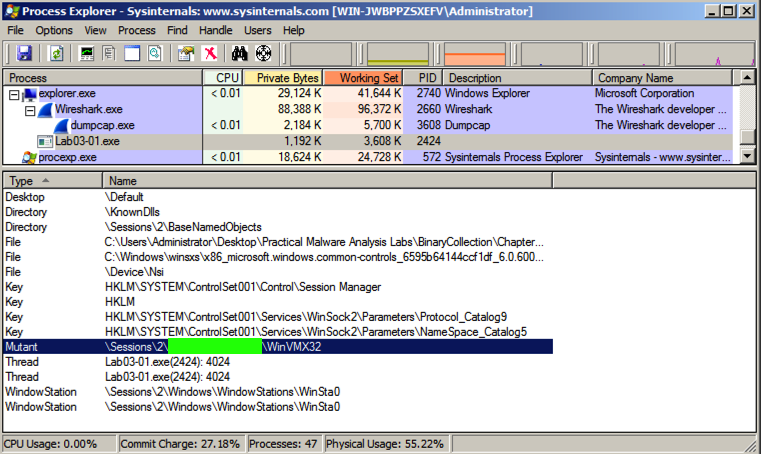
Task: Click the Refresh Now toolbar icon
Action: (x=56, y=53)
